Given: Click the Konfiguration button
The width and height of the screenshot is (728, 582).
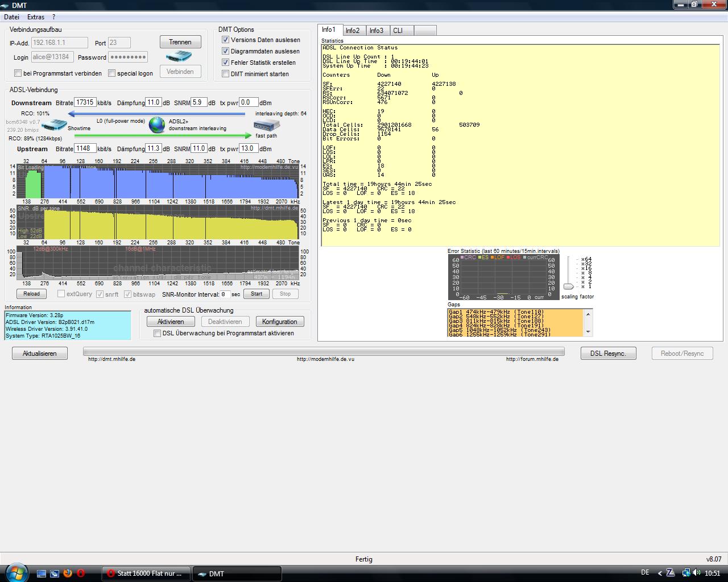Looking at the screenshot, I should 279,322.
